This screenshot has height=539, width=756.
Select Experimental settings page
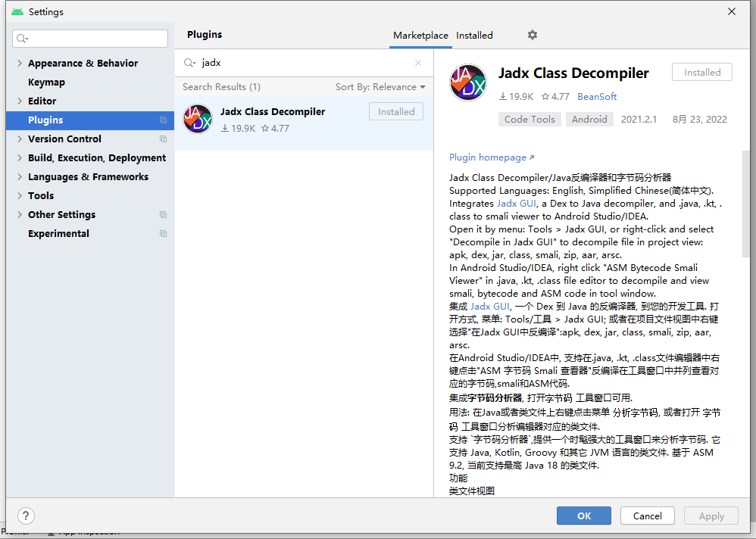tap(90, 233)
